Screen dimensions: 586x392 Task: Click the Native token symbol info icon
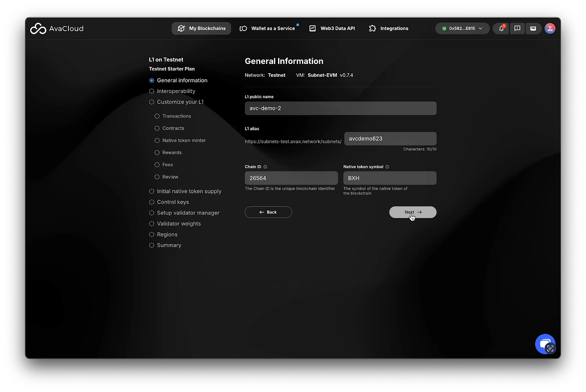(x=387, y=167)
